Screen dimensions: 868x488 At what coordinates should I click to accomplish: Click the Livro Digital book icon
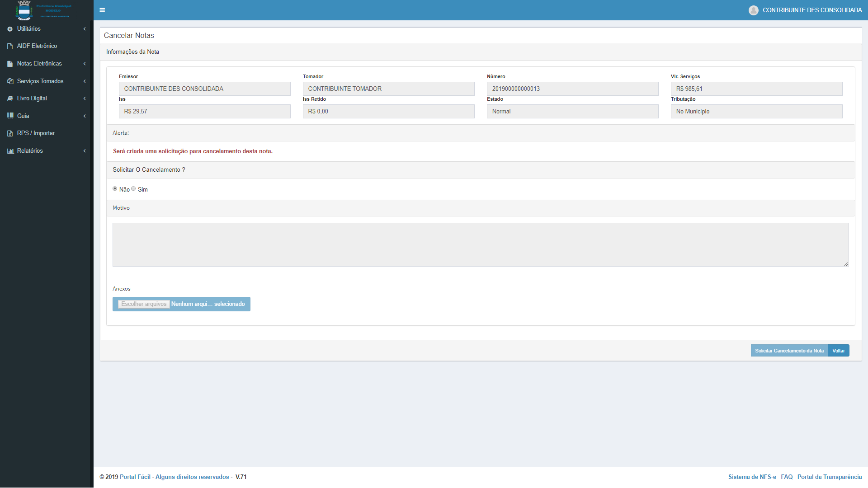coord(10,99)
